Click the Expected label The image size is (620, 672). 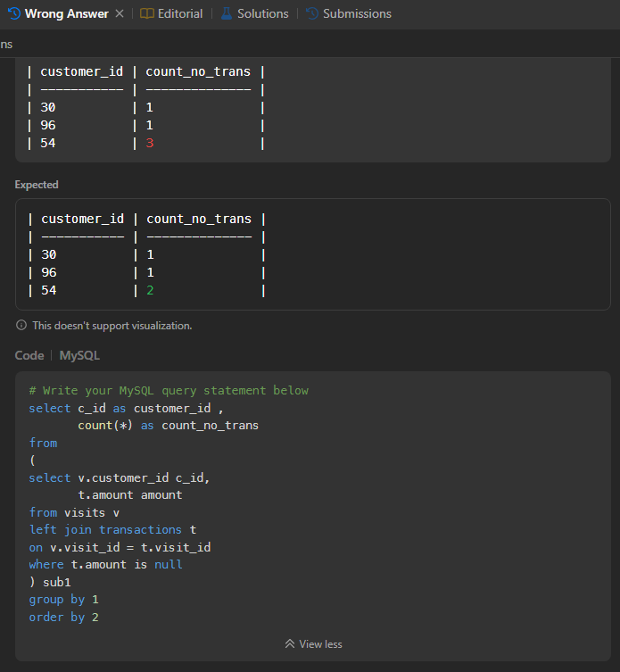point(37,185)
